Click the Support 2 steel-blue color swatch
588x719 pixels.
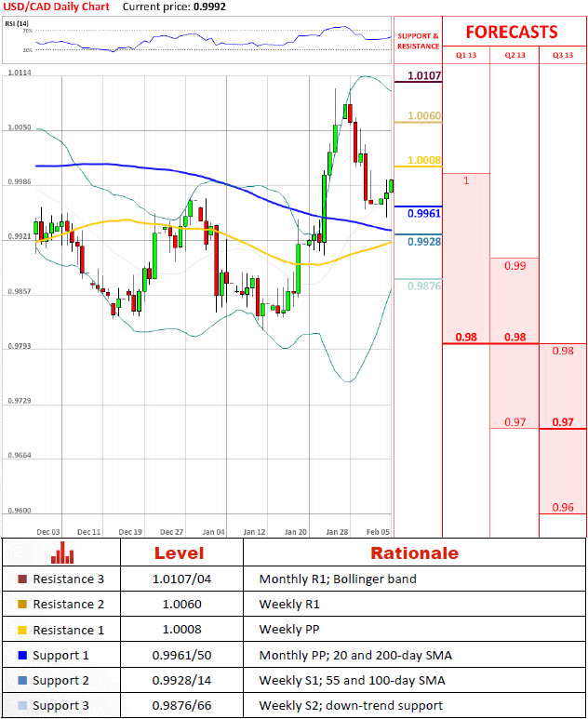22,681
